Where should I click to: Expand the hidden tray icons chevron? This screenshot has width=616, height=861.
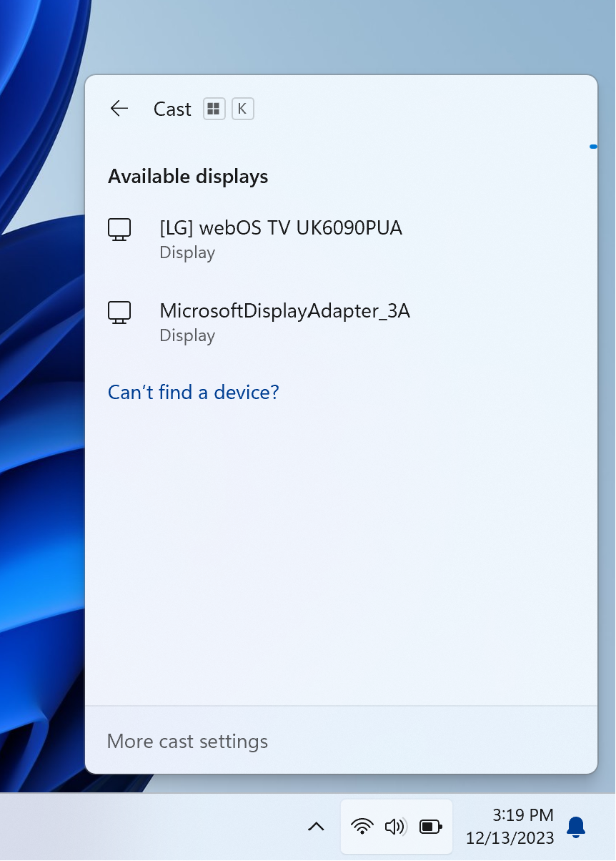pyautogui.click(x=316, y=827)
